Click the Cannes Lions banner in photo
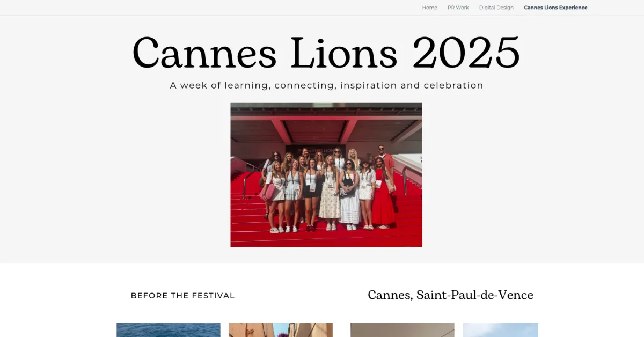Image resolution: width=644 pixels, height=337 pixels. point(316,151)
